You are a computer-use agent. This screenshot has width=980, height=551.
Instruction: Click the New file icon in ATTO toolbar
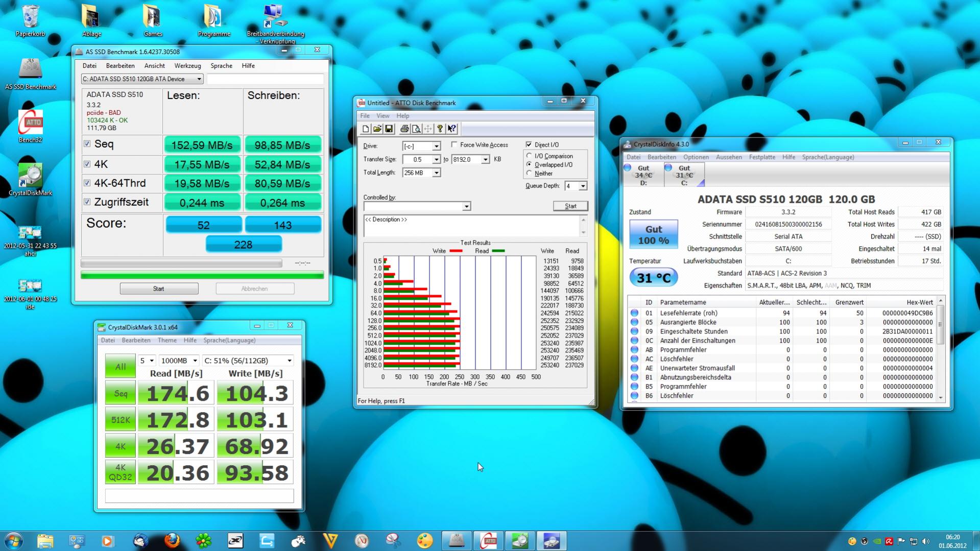coord(365,129)
